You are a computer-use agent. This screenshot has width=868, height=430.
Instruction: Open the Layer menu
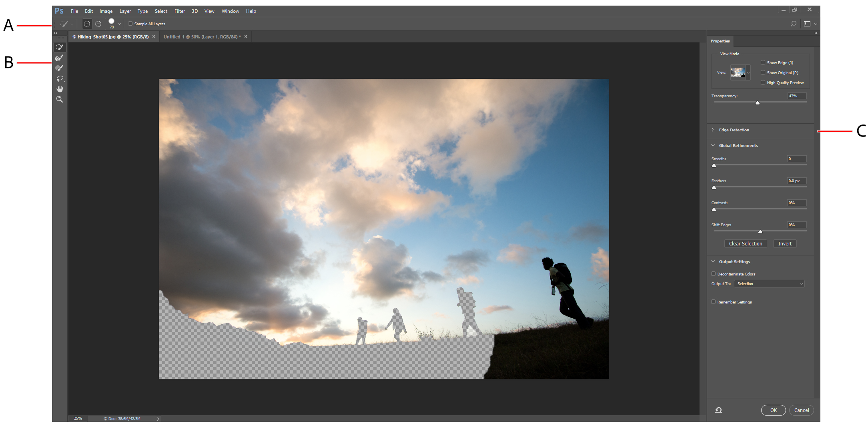pyautogui.click(x=125, y=11)
